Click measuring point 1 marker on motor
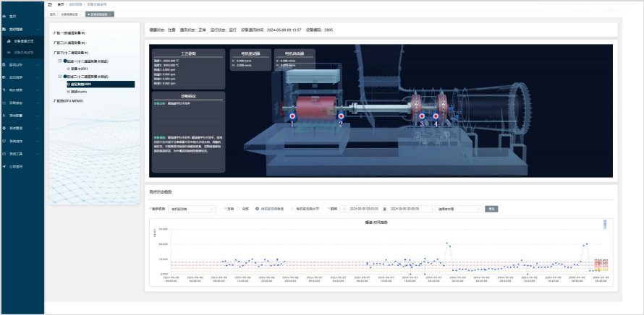Screen dimensions: 644x315 pyautogui.click(x=292, y=116)
